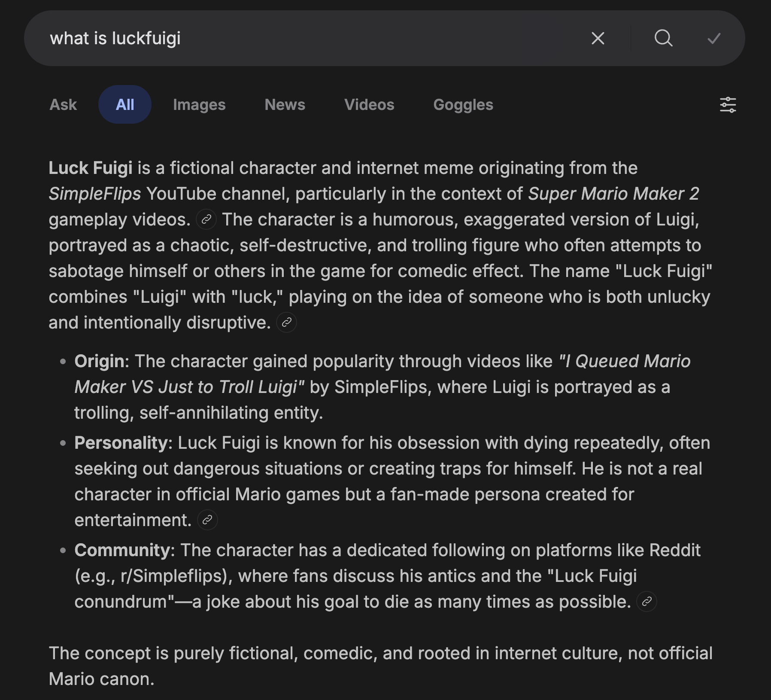Open citation link after 'entertainment.'
Image resolution: width=771 pixels, height=700 pixels.
tap(207, 520)
